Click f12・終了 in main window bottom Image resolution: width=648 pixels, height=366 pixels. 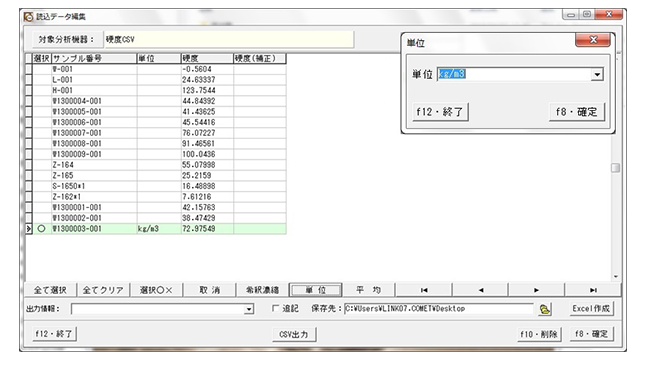(x=54, y=333)
